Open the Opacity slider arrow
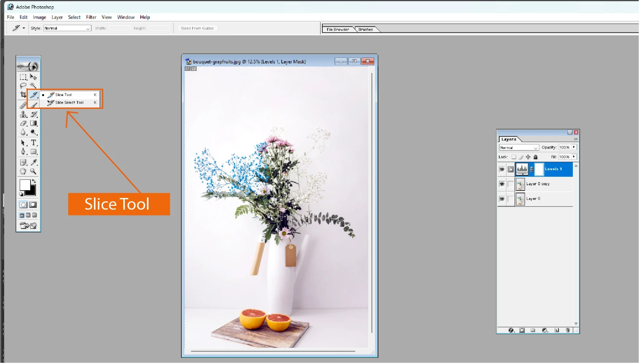 pos(574,147)
